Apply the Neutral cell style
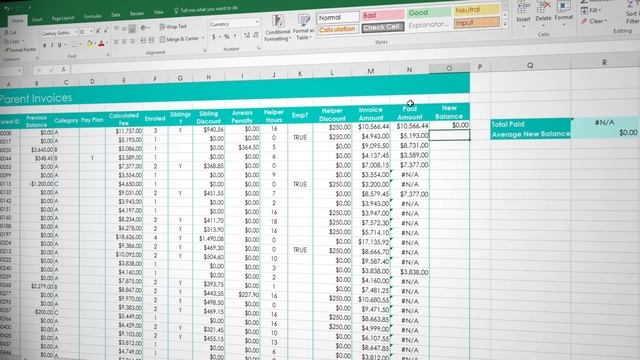640x360 pixels. 476,9
